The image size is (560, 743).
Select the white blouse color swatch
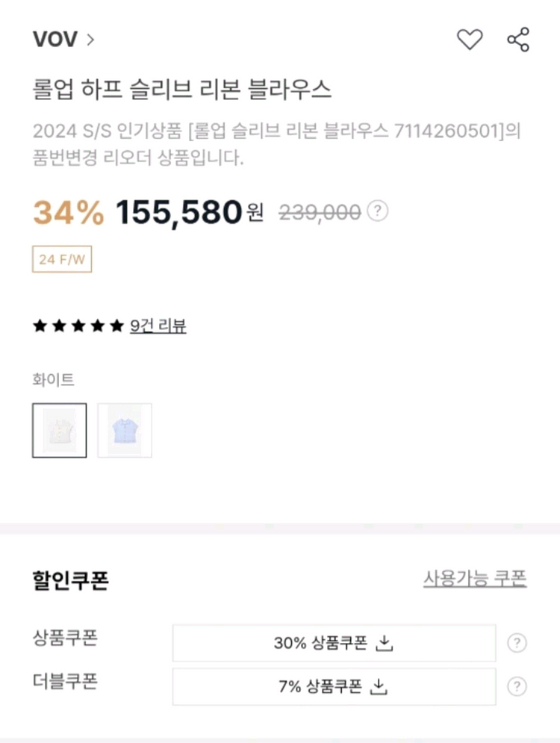coord(59,430)
